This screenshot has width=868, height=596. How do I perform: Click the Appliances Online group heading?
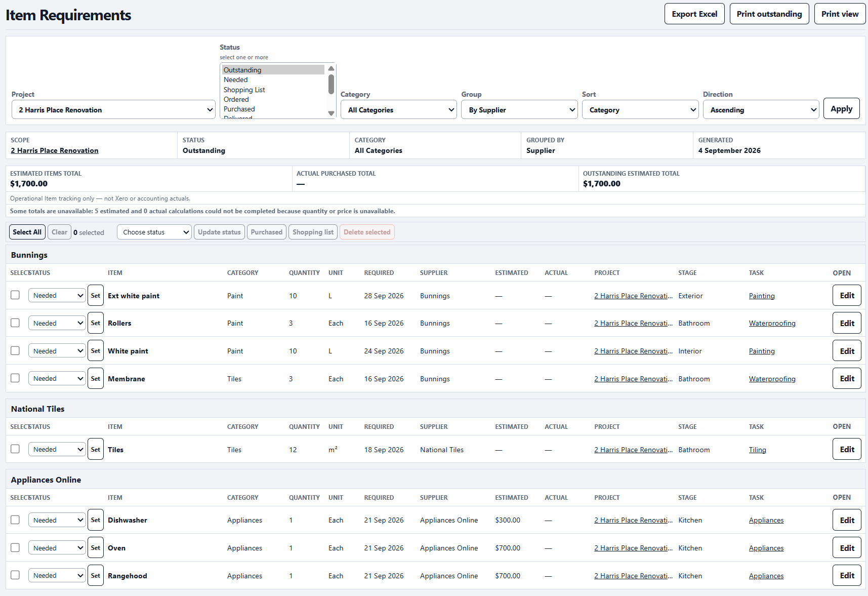click(46, 480)
